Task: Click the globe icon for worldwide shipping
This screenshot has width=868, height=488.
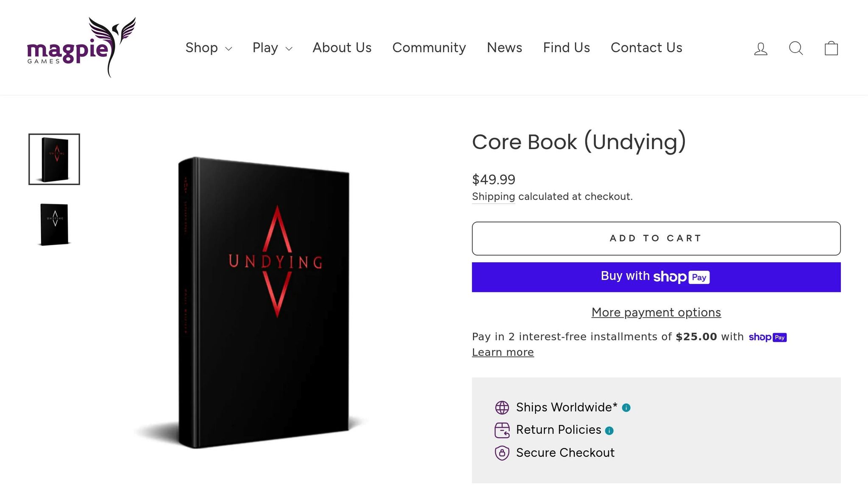Action: [502, 408]
